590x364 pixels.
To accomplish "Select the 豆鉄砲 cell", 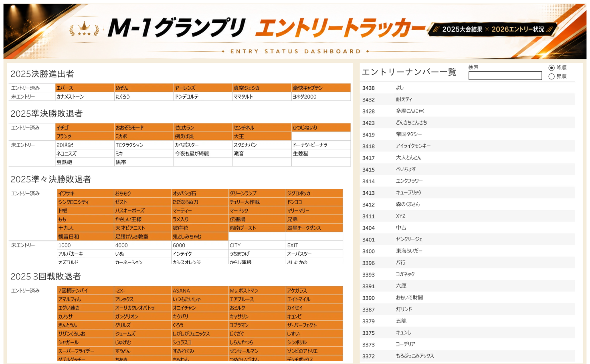I will [85, 162].
